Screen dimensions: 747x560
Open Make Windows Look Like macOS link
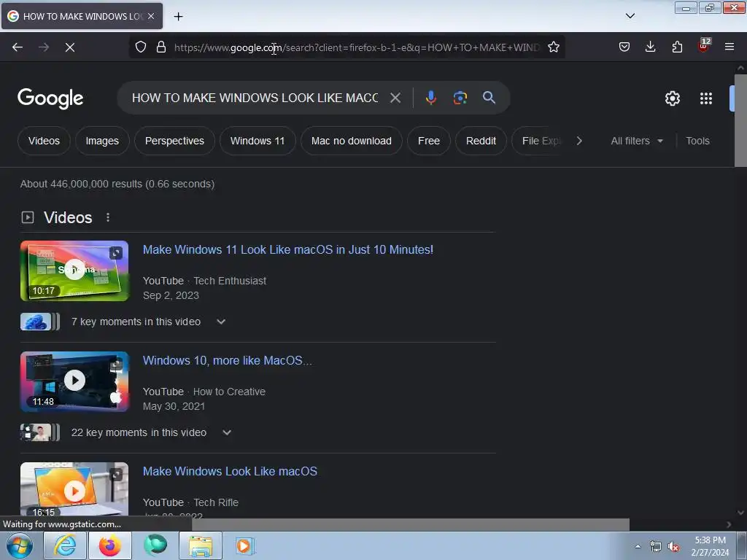coord(230,472)
